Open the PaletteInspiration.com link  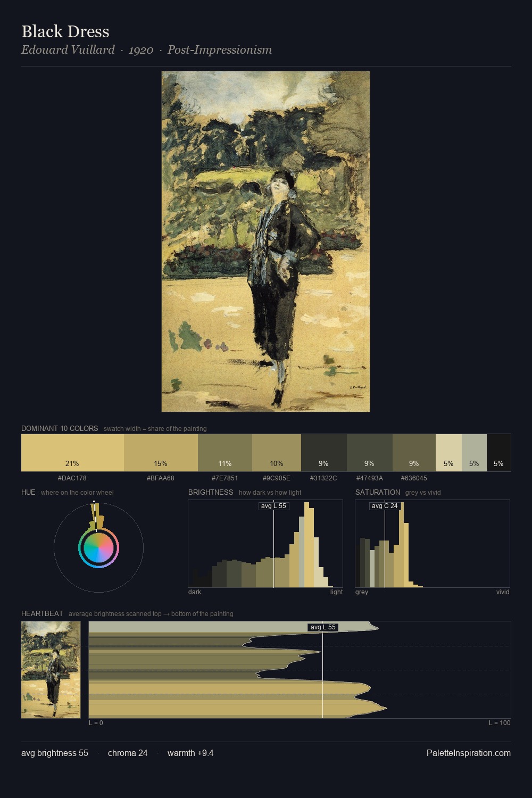coord(469,753)
